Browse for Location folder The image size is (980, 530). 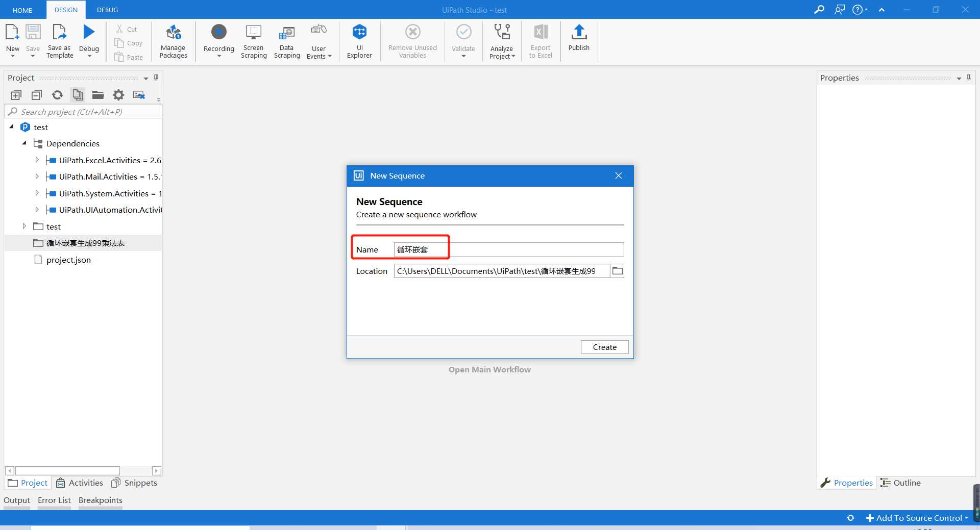click(x=617, y=271)
